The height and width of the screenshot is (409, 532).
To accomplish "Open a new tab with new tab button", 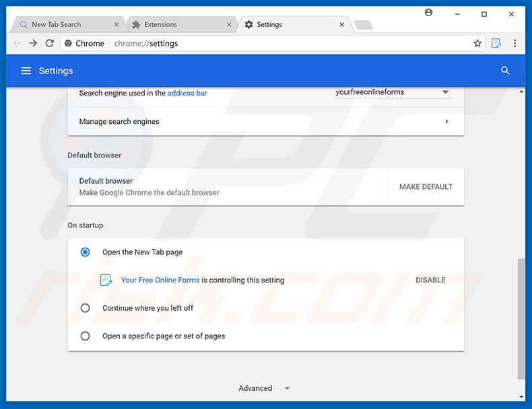I will [x=363, y=25].
